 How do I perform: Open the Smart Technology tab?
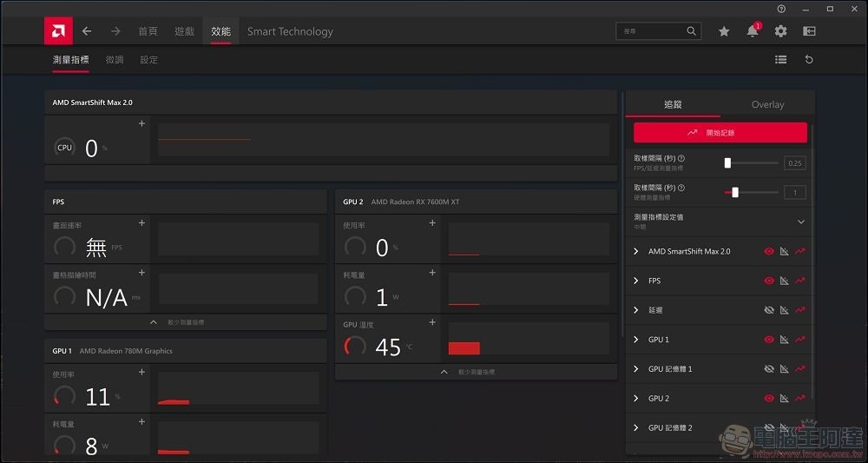[x=290, y=31]
